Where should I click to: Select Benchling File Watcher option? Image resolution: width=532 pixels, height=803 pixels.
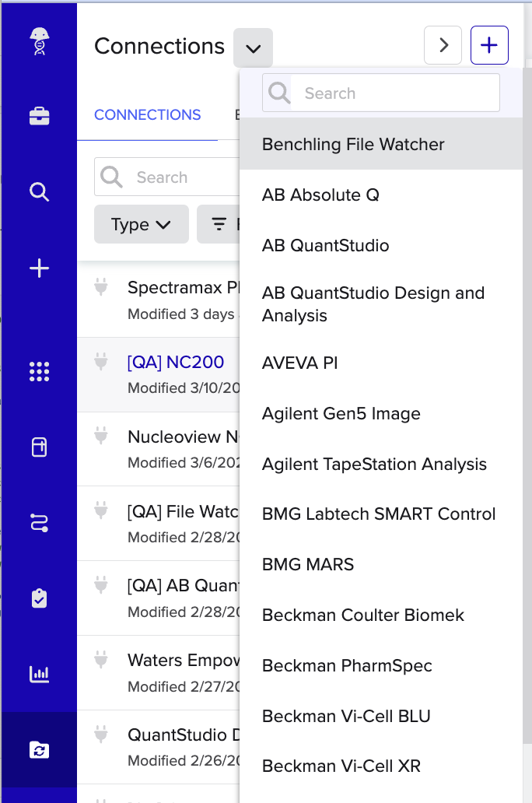381,144
